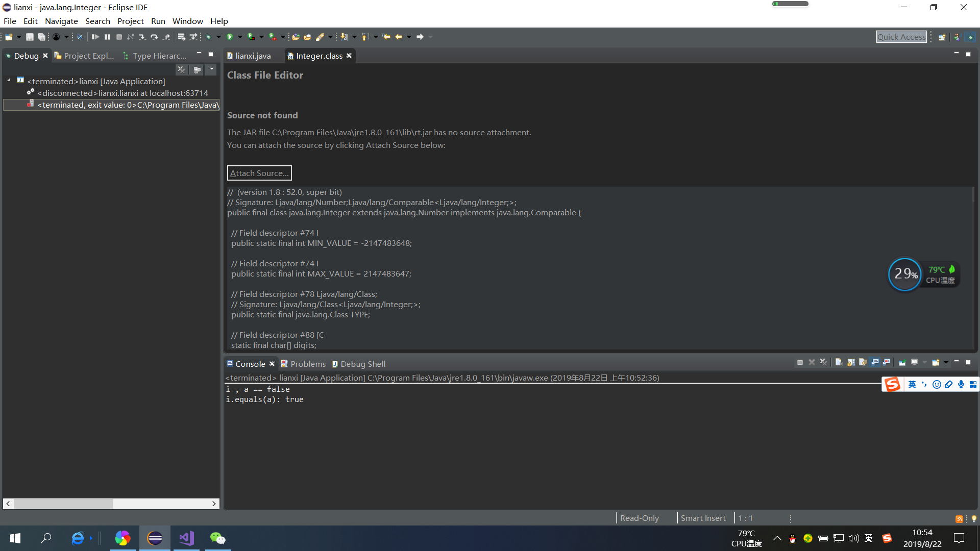Open the Debug view menu dropdown
The width and height of the screenshot is (980, 551).
[211, 70]
